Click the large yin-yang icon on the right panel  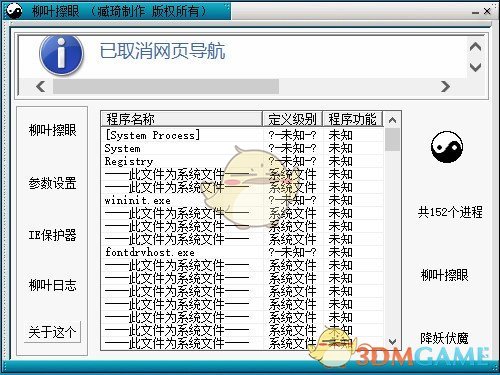pyautogui.click(x=447, y=147)
